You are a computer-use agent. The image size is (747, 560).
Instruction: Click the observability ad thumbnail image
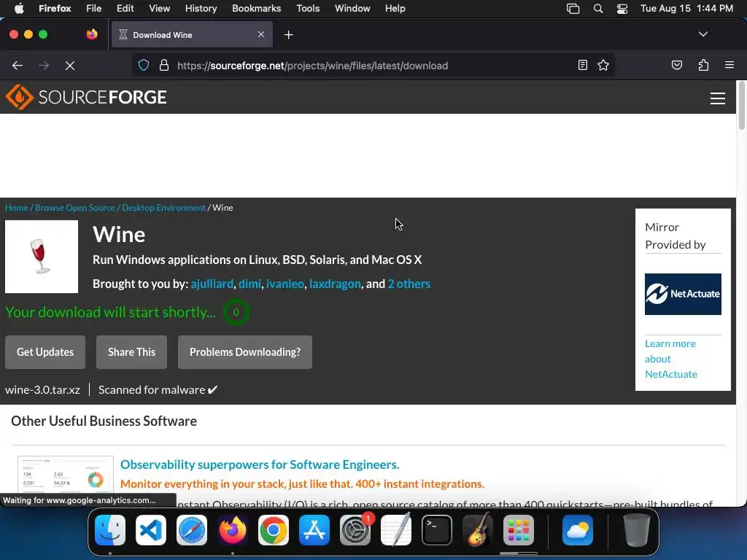click(65, 474)
